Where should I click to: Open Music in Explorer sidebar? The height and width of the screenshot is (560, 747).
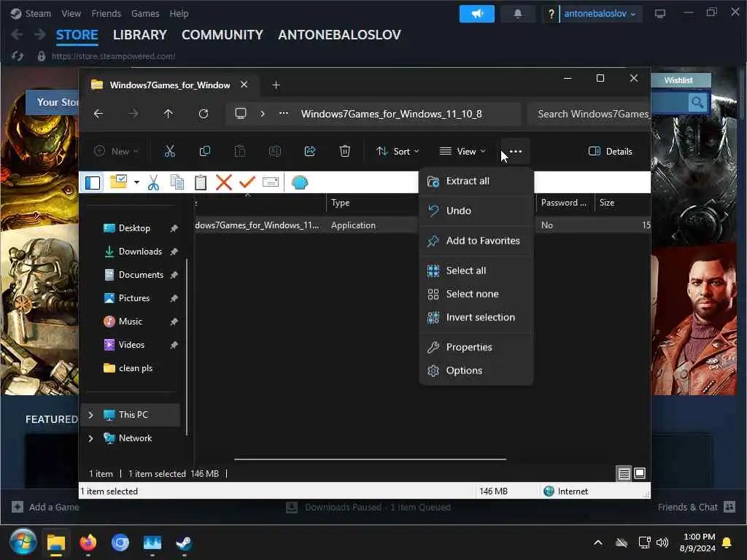pyautogui.click(x=130, y=322)
